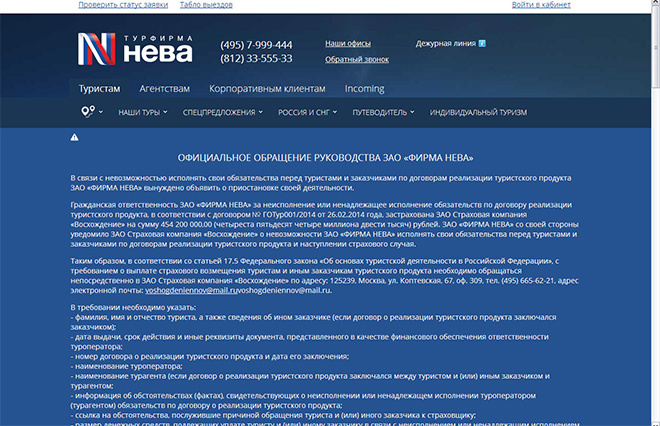This screenshot has height=426, width=660.
Task: Click the line '- наименование туроператора;'
Action: [x=126, y=366]
